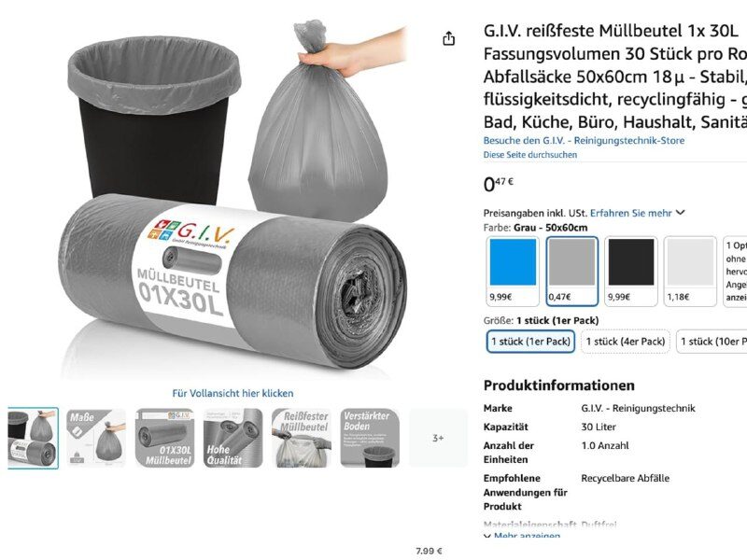Show the Reißfester Müllbeutel thumbnail
The image size is (747, 560).
302,438
